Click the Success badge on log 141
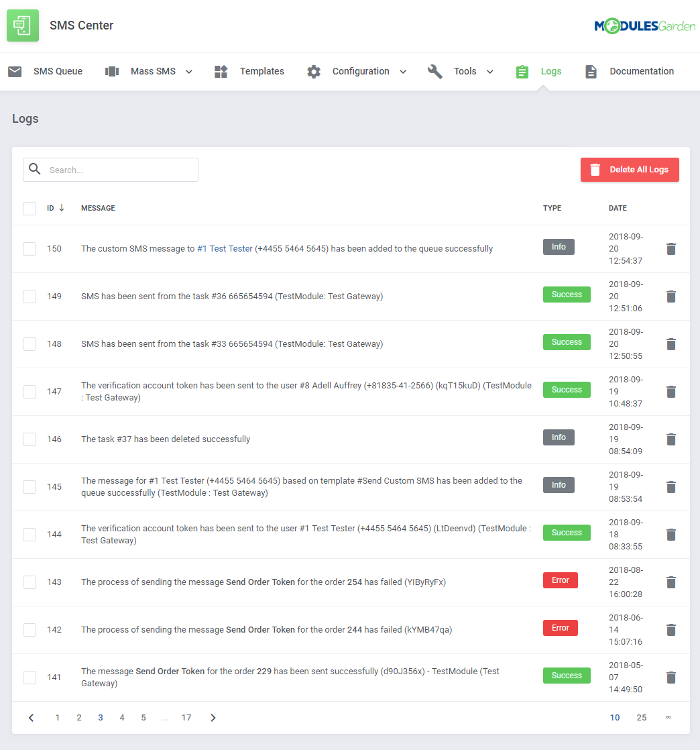 (x=567, y=676)
